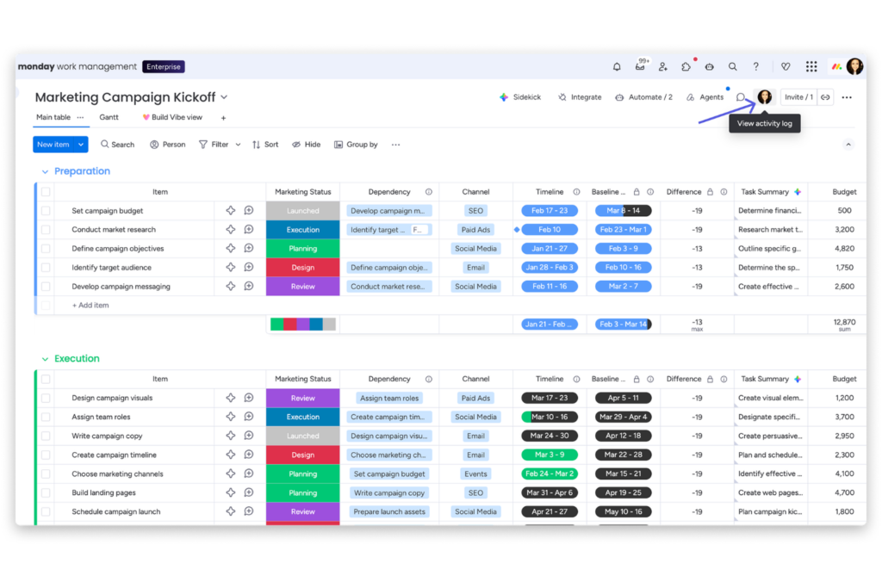This screenshot has width=882, height=588.
Task: Open the notifications bell
Action: click(x=617, y=67)
